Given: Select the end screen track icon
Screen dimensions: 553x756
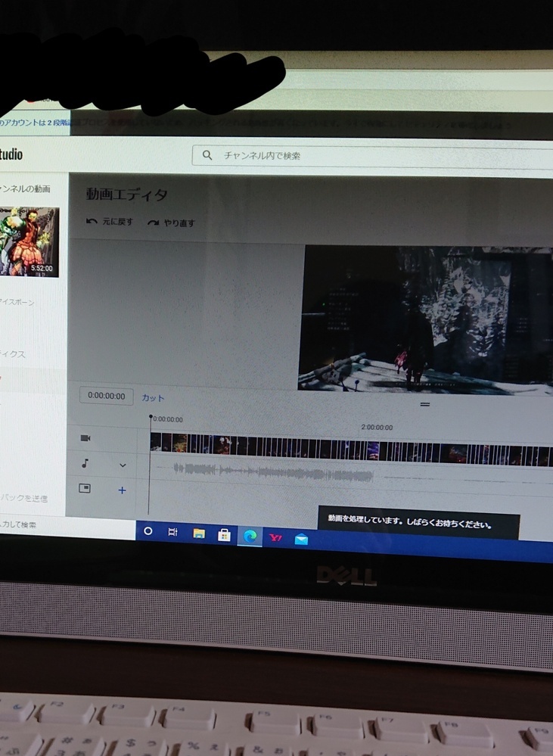Looking at the screenshot, I should click(85, 488).
